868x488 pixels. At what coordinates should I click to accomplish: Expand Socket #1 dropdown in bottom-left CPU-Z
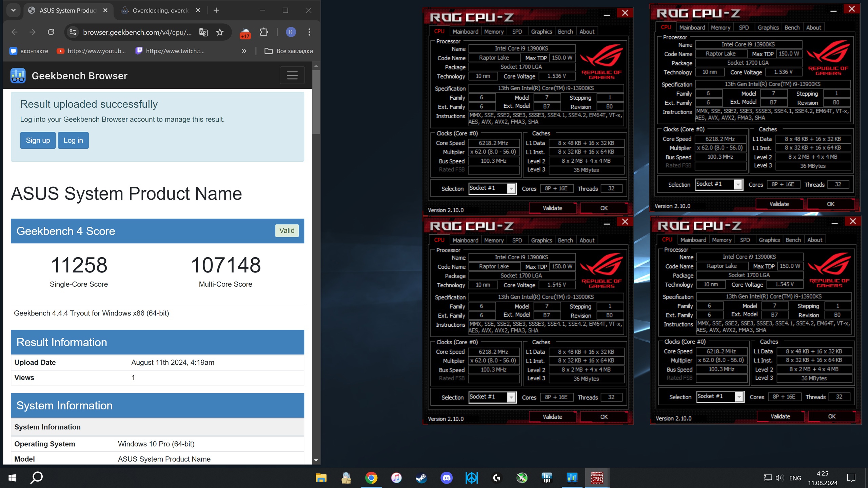point(511,397)
